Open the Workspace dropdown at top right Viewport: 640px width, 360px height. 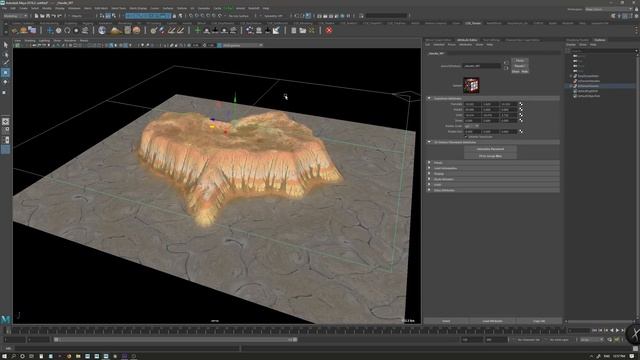609,9
